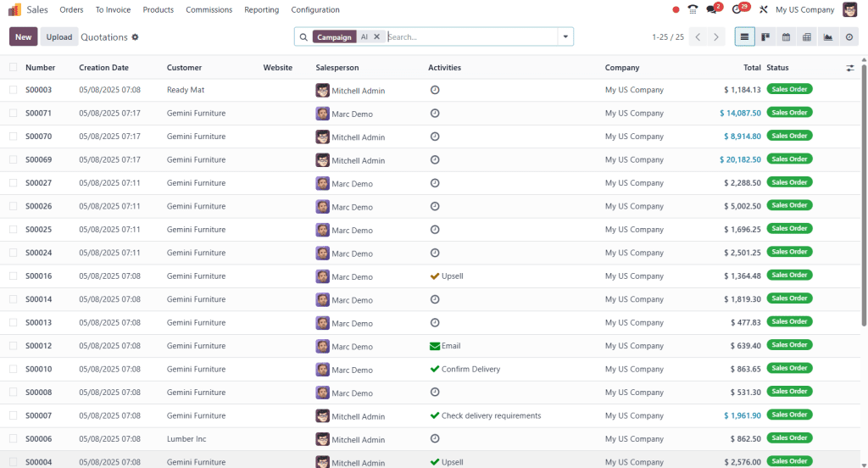The image size is (868, 468).
Task: Open the Activity view
Action: pos(849,37)
